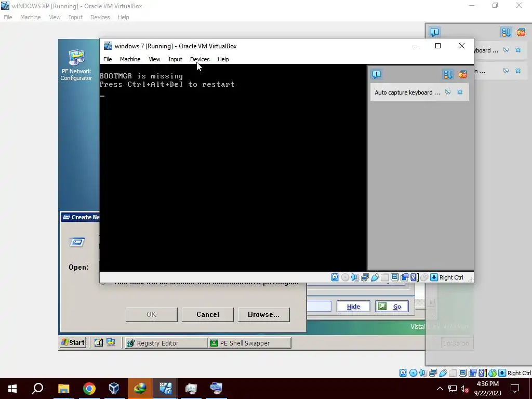Open Machine menu of windows 7 VM window

coord(130,59)
